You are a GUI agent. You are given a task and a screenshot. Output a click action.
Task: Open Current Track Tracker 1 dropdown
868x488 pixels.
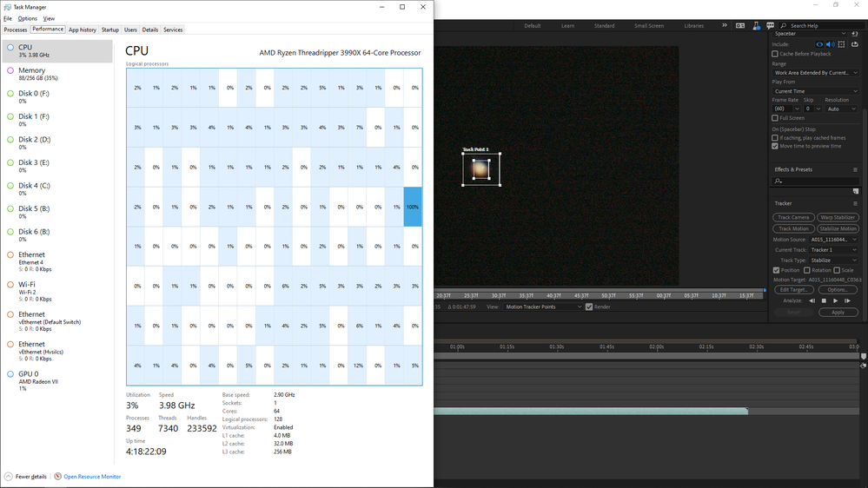coord(833,250)
